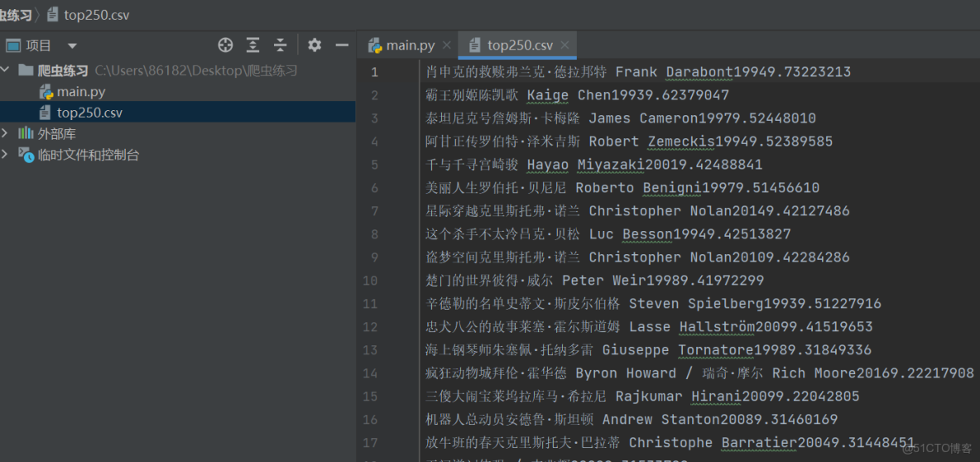The image size is (980, 462).
Task: Close the main.py editor tab
Action: point(446,45)
